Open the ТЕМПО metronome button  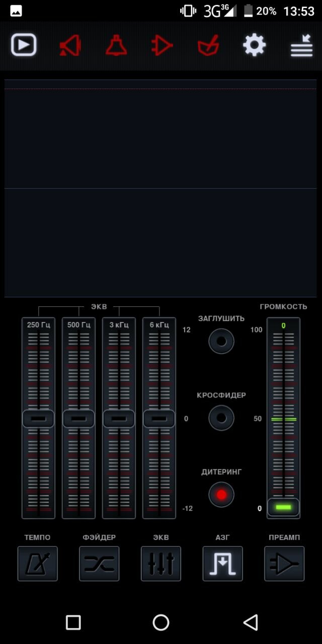point(38,563)
